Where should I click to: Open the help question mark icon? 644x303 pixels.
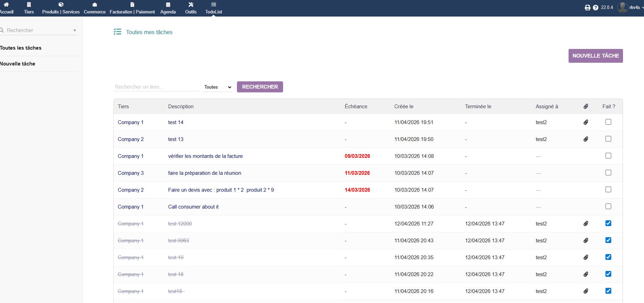(x=595, y=8)
